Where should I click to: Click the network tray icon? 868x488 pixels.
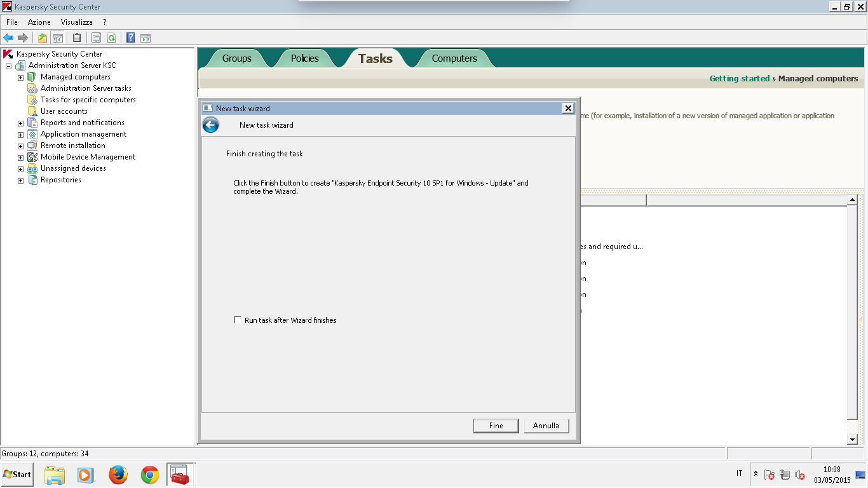pos(785,475)
